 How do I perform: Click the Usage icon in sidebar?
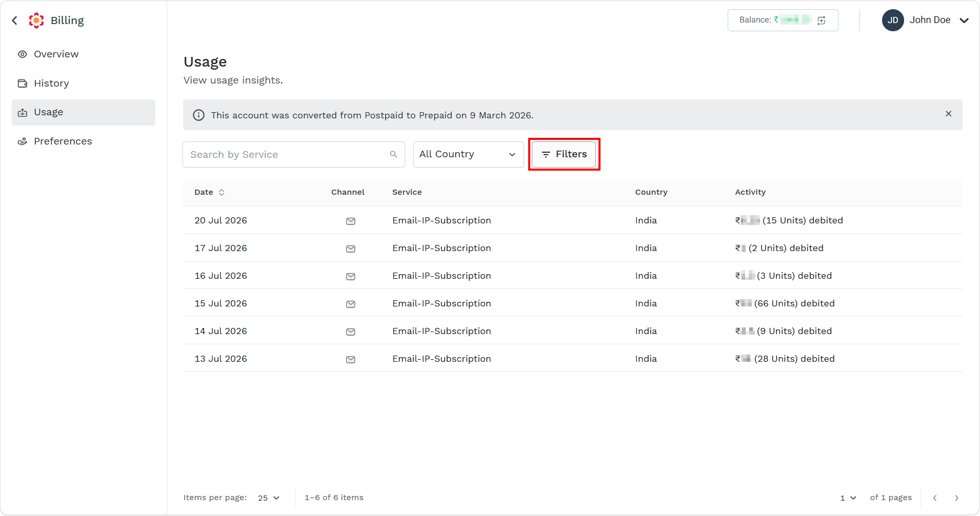tap(23, 113)
